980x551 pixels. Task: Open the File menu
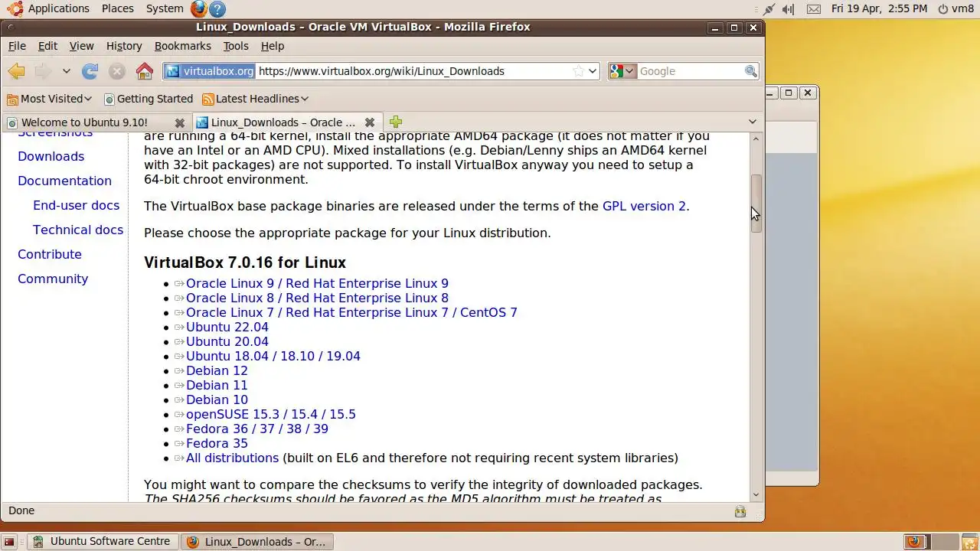(17, 46)
